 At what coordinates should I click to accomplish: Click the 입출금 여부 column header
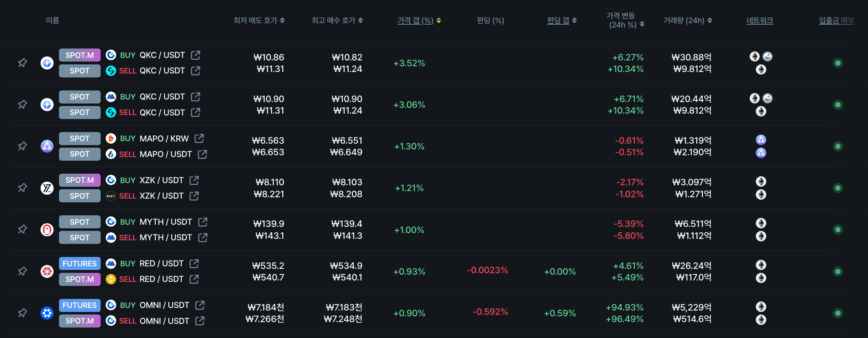[836, 21]
